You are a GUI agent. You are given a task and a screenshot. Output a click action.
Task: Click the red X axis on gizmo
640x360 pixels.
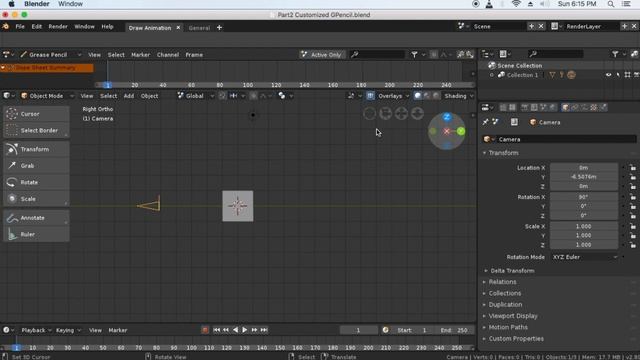(x=447, y=131)
